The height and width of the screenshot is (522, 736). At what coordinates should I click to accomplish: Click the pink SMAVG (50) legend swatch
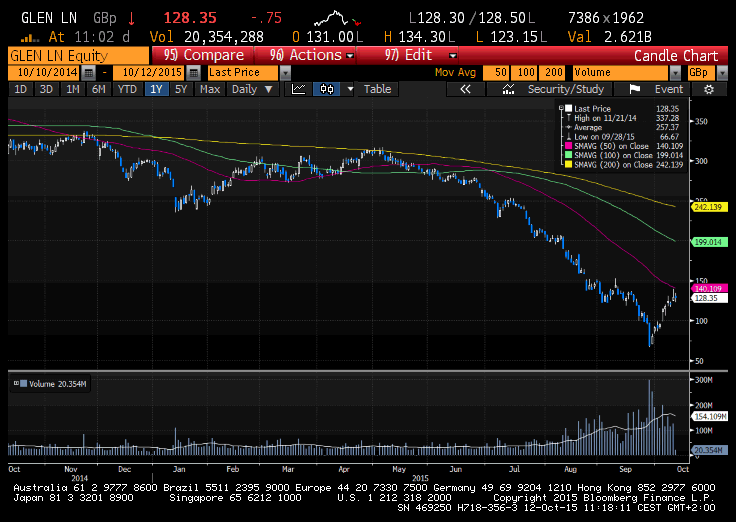click(x=567, y=147)
